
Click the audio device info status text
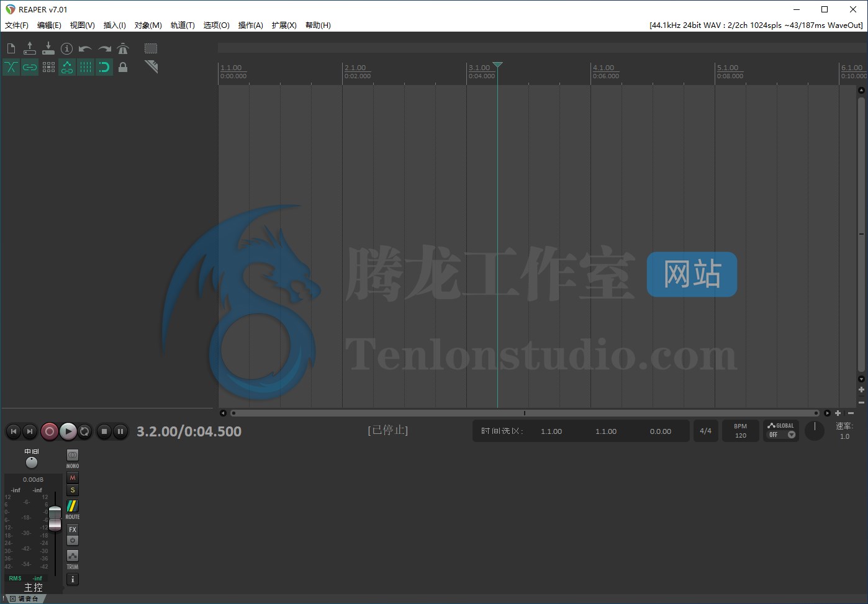tap(756, 25)
